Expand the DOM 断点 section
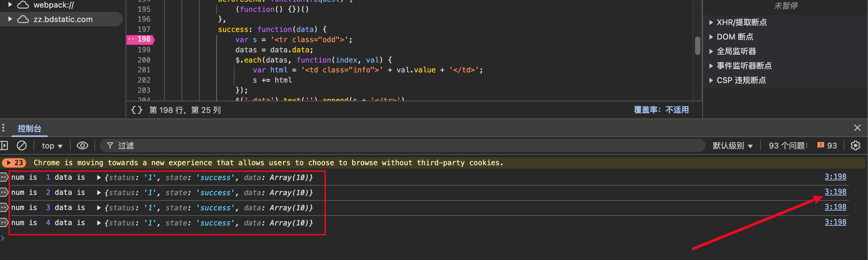 711,37
